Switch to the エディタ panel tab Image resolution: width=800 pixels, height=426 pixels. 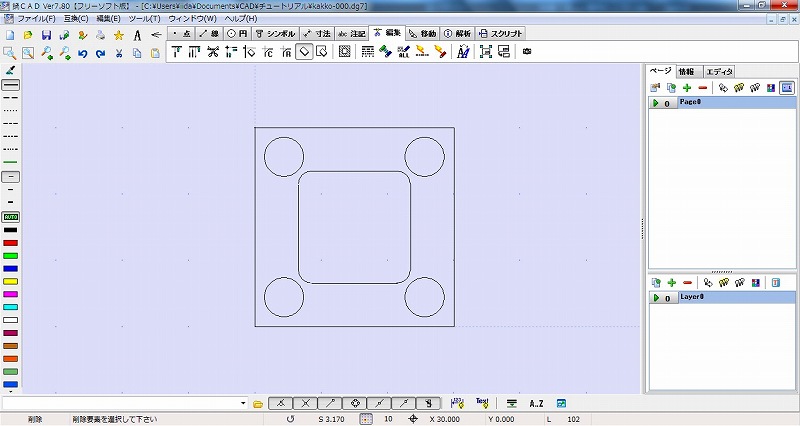point(719,72)
